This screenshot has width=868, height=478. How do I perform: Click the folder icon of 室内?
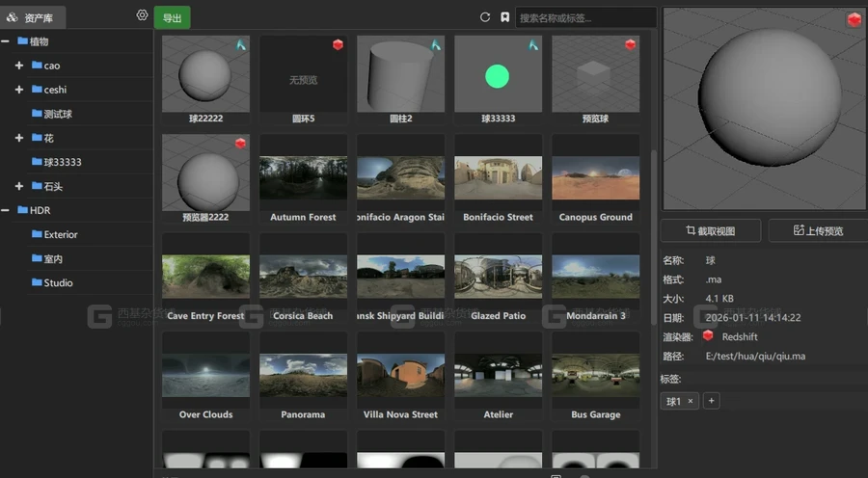pyautogui.click(x=37, y=258)
